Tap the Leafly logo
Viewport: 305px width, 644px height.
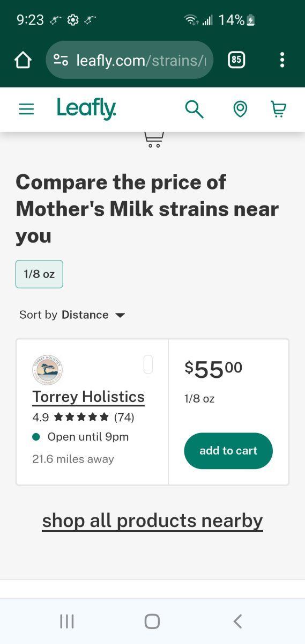pyautogui.click(x=86, y=108)
